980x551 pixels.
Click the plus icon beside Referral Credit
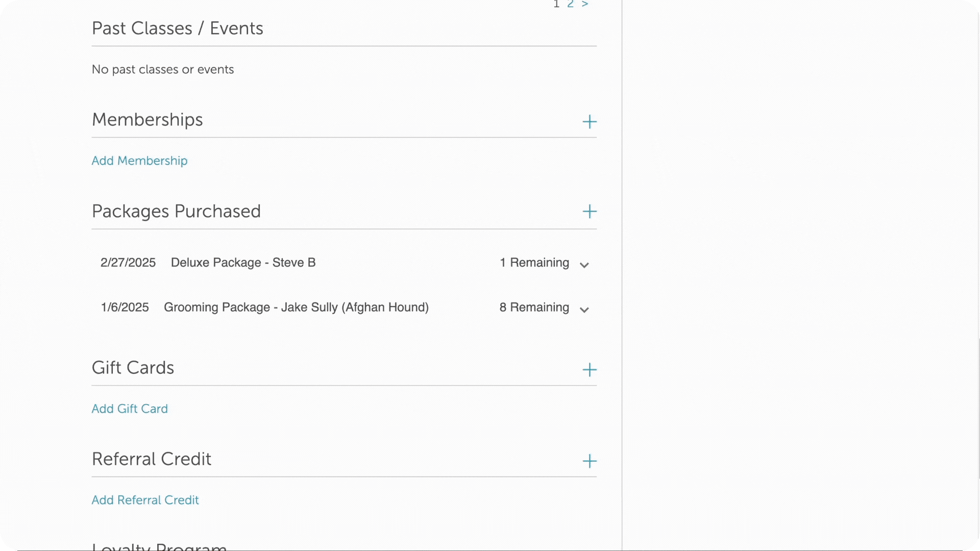click(590, 461)
